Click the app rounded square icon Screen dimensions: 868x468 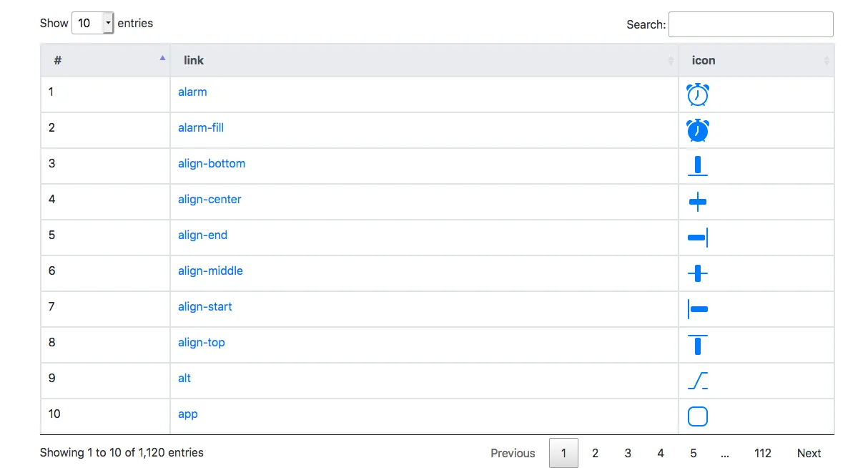[x=697, y=416]
